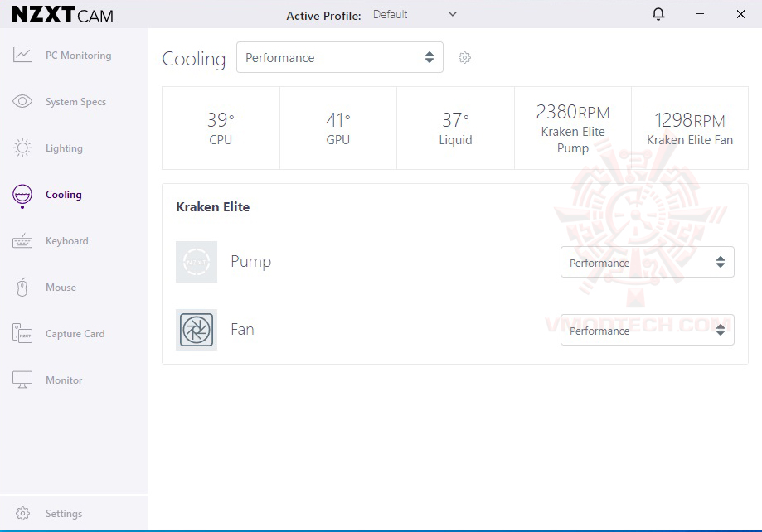Viewport: 762px width, 532px height.
Task: Select the Cooling menu label
Action: [64, 195]
